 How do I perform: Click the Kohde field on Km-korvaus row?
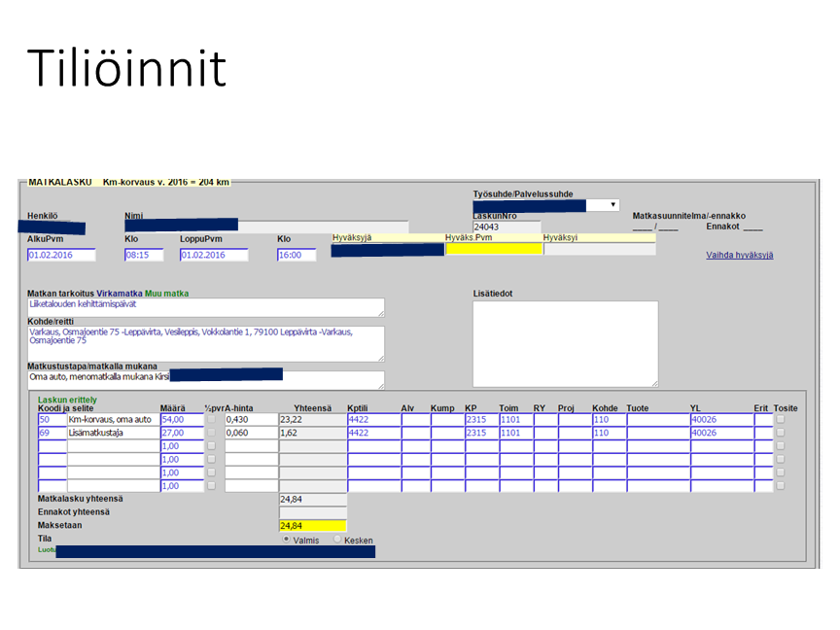coord(610,419)
